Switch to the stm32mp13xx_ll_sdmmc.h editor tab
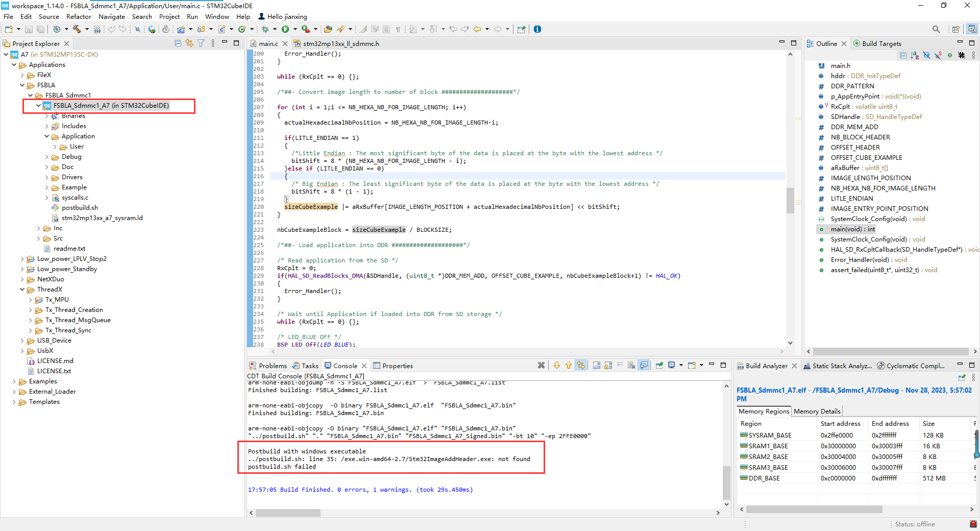 click(x=339, y=43)
